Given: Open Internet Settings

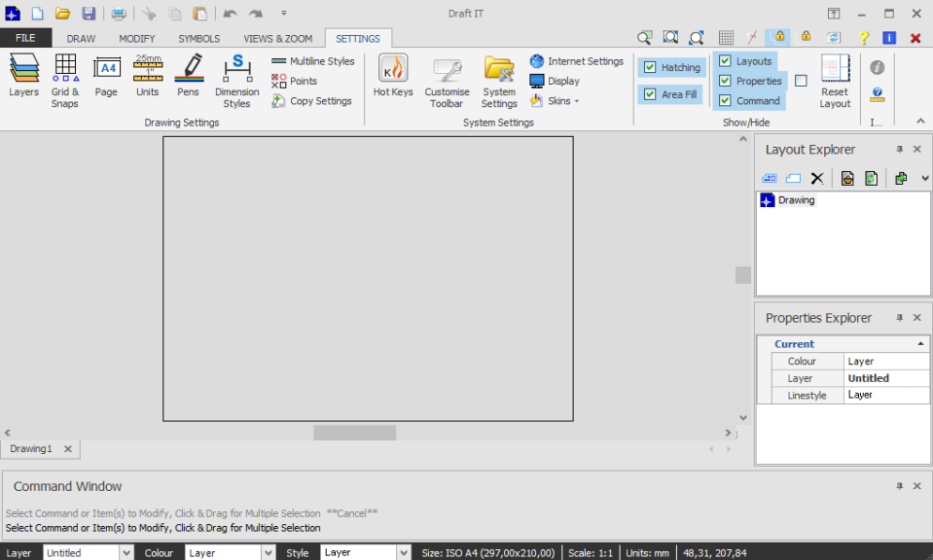Looking at the screenshot, I should coord(577,61).
